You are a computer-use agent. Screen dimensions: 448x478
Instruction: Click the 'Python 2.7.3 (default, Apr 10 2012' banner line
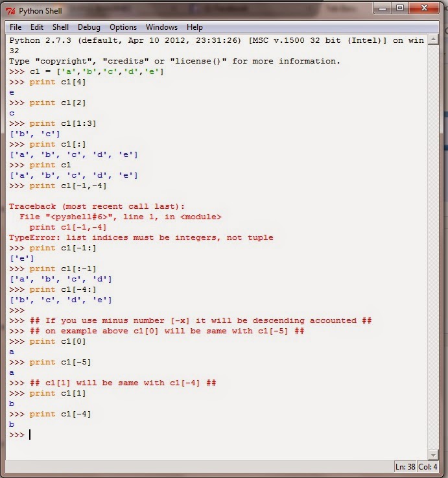pos(217,40)
